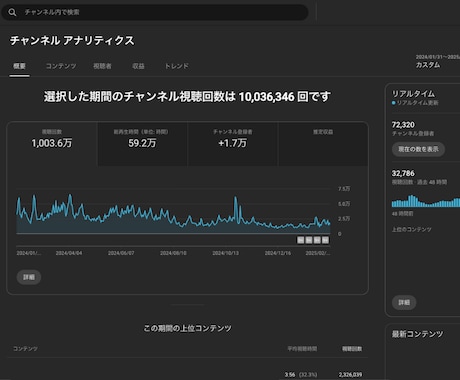Click the 2024/12/16 date axis label
This screenshot has height=380, width=460.
(x=278, y=253)
